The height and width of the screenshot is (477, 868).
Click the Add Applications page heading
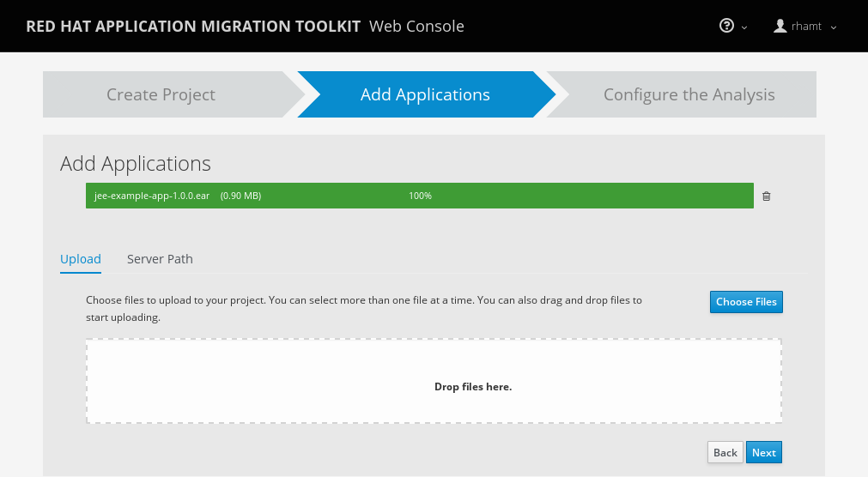[x=136, y=163]
